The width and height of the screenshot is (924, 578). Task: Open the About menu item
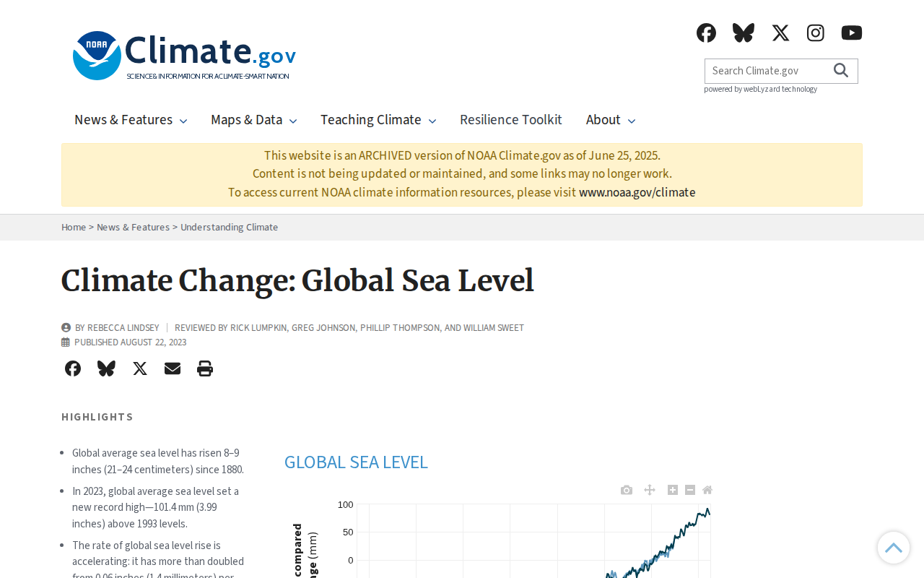[611, 120]
